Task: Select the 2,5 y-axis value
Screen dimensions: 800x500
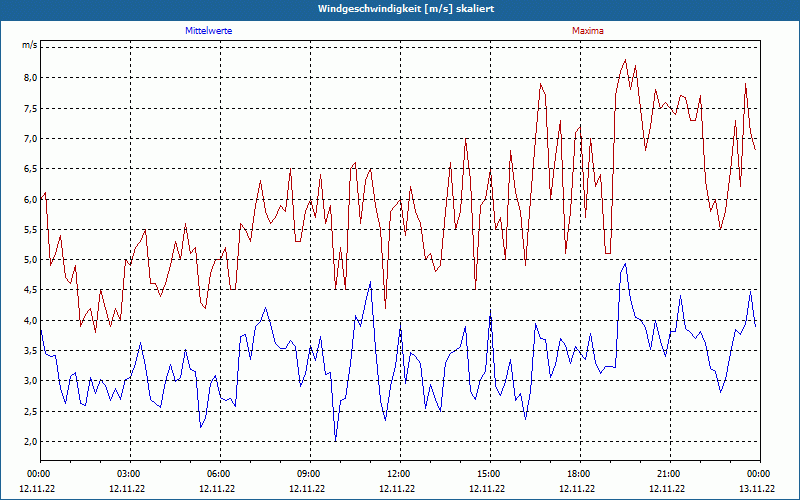Action: tap(30, 411)
